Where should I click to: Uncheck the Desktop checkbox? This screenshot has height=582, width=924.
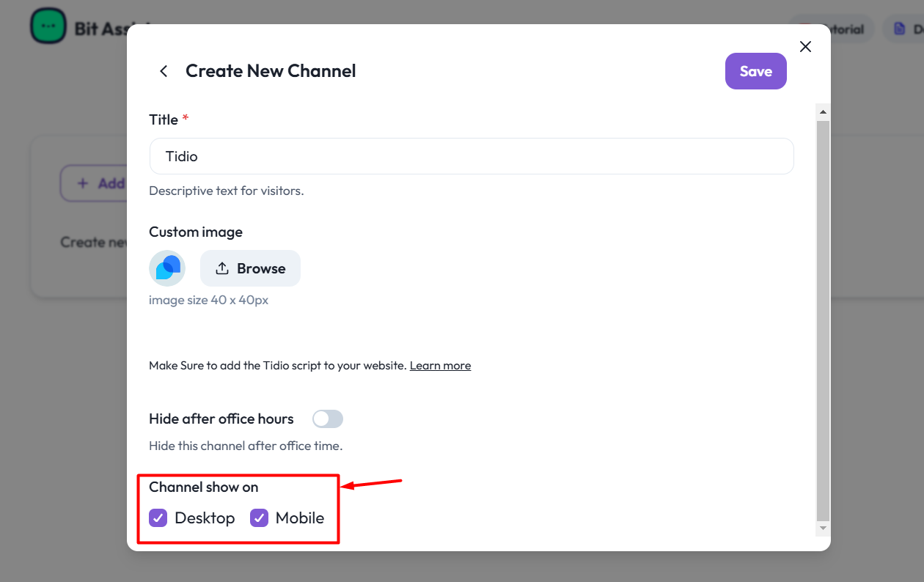(x=158, y=518)
